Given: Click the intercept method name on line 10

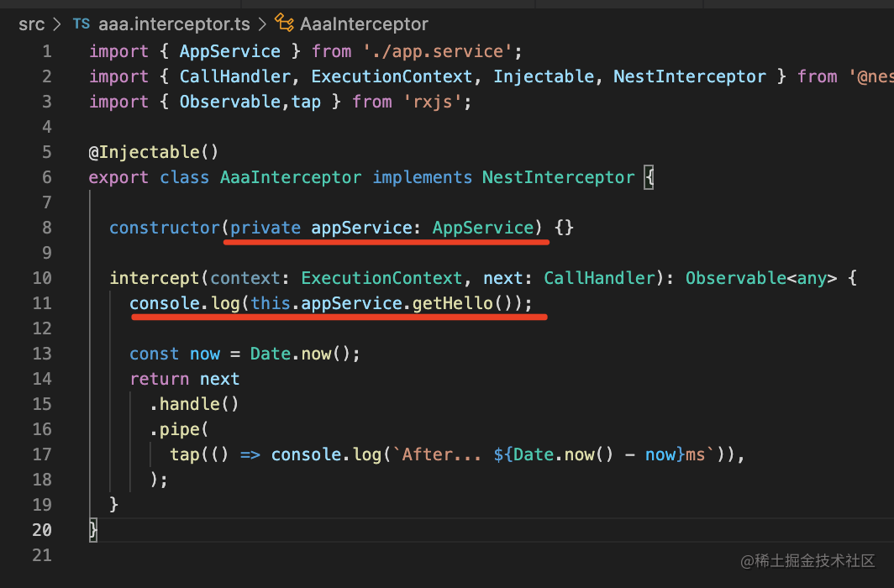Looking at the screenshot, I should click(155, 278).
